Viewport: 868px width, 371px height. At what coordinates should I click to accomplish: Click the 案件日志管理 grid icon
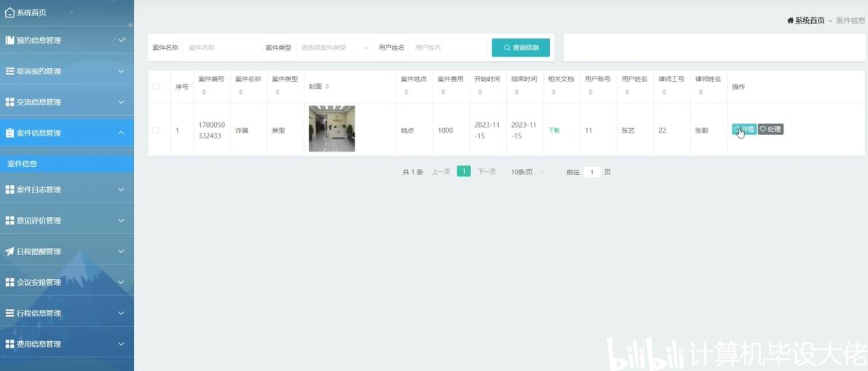9,190
